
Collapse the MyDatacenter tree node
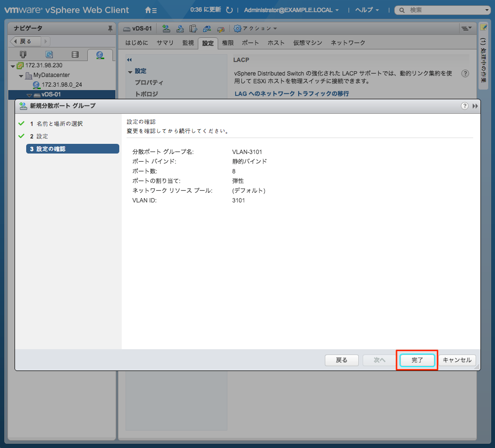pyautogui.click(x=21, y=76)
